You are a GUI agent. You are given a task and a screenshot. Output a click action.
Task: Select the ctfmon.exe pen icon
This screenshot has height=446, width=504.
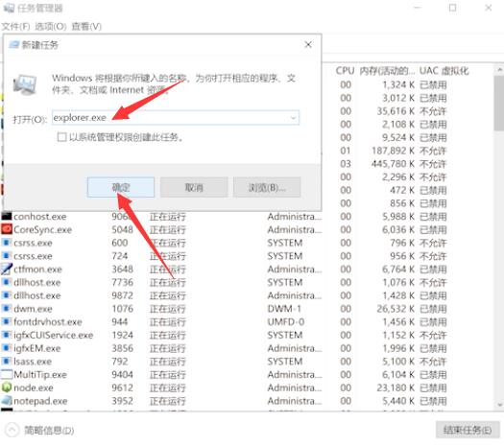[7, 270]
